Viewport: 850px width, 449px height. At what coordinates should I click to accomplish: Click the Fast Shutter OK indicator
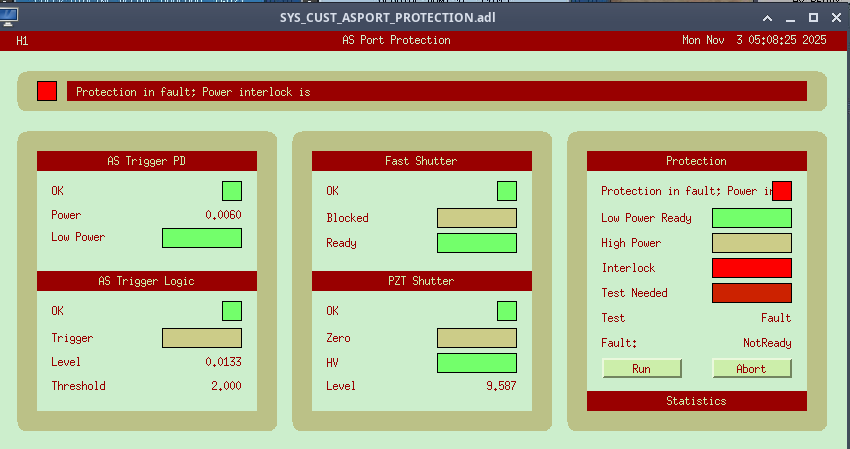pos(507,191)
